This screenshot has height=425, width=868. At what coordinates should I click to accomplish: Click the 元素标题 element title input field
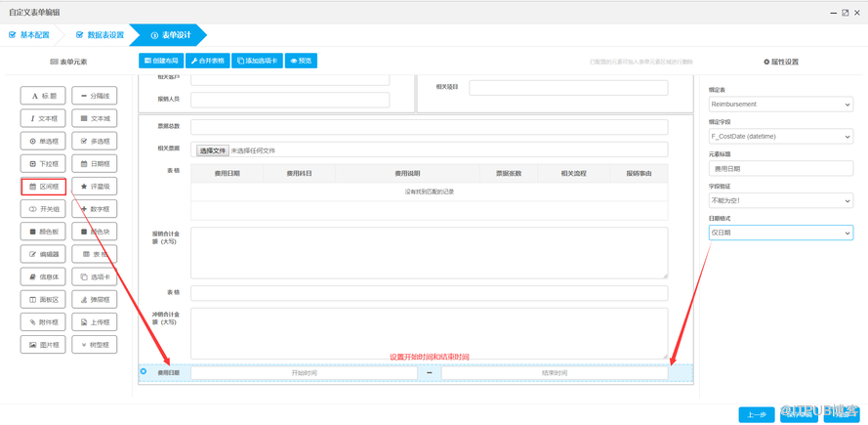(780, 169)
